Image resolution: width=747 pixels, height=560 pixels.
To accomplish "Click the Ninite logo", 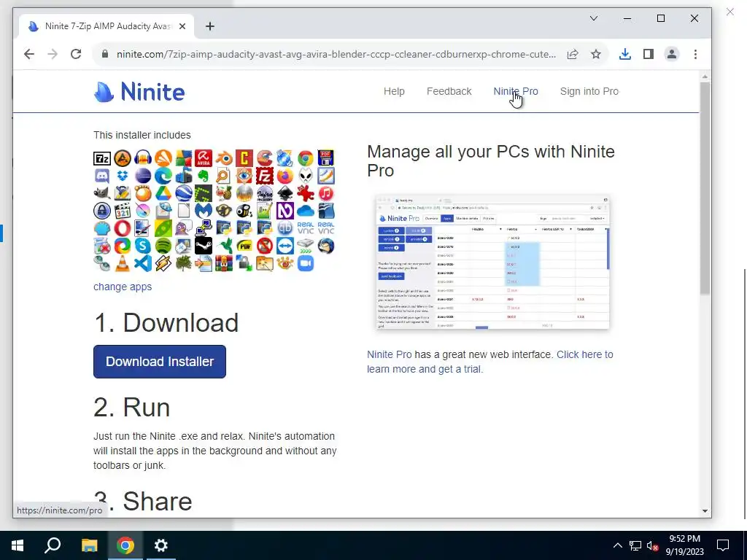I will click(139, 91).
